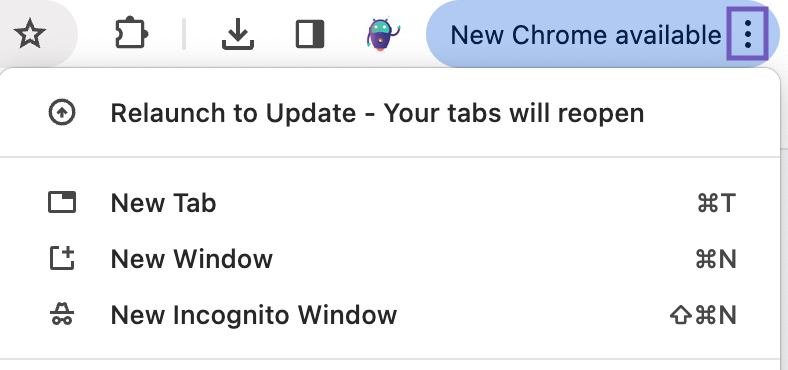This screenshot has height=370, width=788.
Task: Click the New Tab window icon
Action: pyautogui.click(x=62, y=203)
